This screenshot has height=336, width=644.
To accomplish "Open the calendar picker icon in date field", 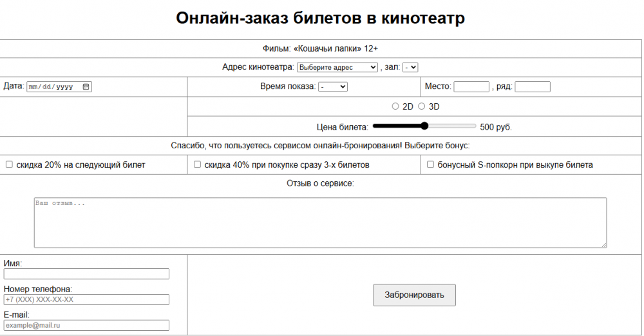I will [x=86, y=87].
